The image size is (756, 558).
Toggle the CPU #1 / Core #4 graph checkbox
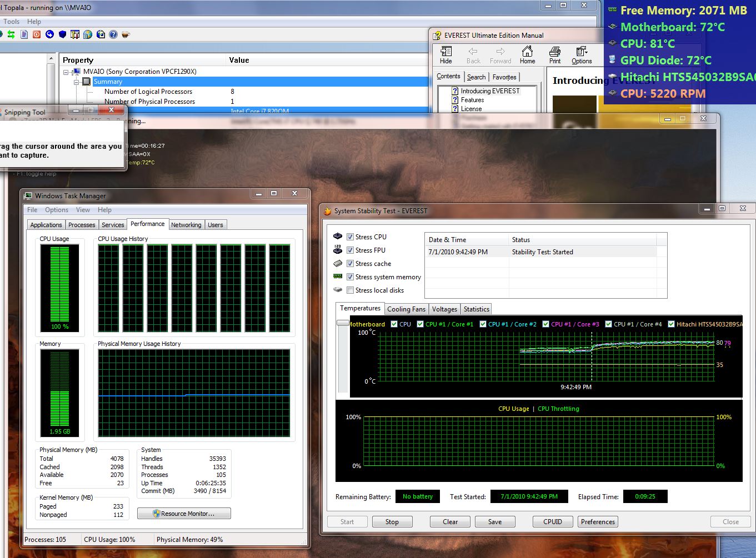pyautogui.click(x=608, y=324)
